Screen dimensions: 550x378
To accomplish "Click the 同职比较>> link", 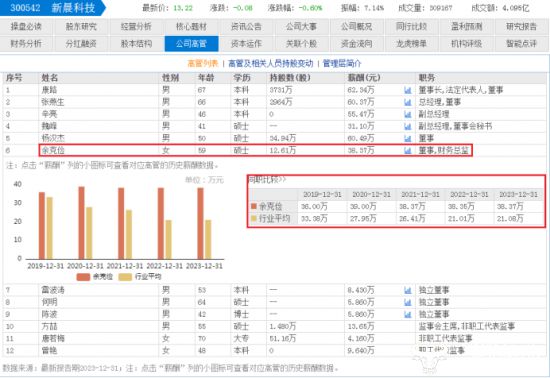I will (x=267, y=180).
